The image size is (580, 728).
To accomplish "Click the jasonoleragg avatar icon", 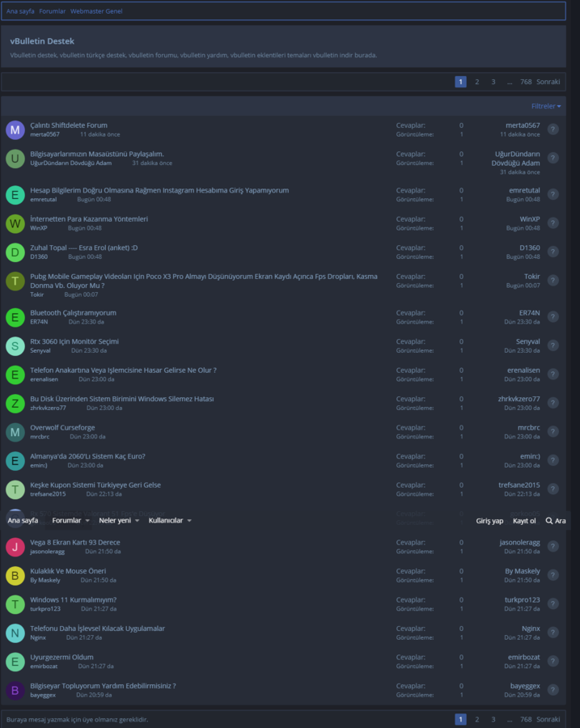I will pyautogui.click(x=15, y=548).
